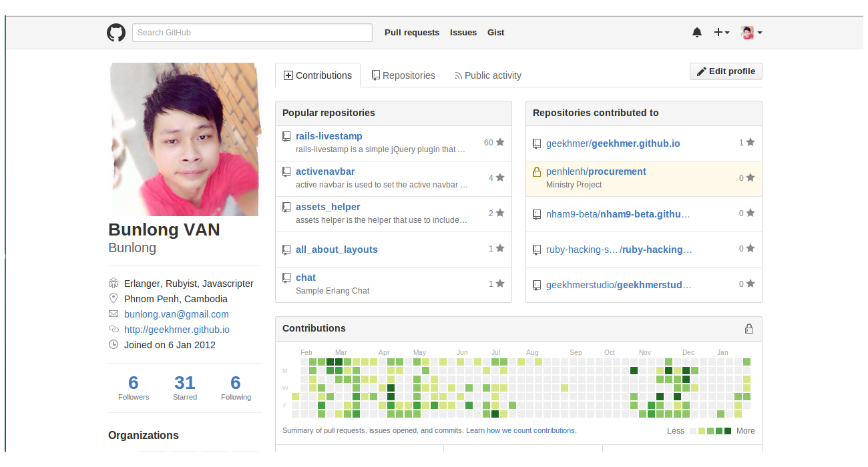Click the repo book icon beside all_about_layouts

(286, 250)
